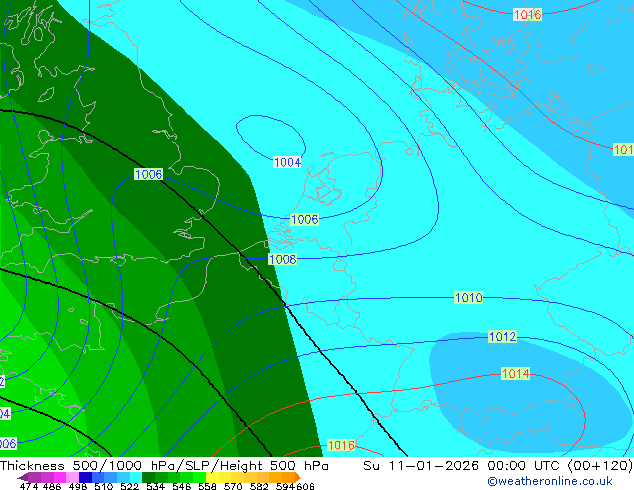Click the legend value 558

tap(207, 486)
